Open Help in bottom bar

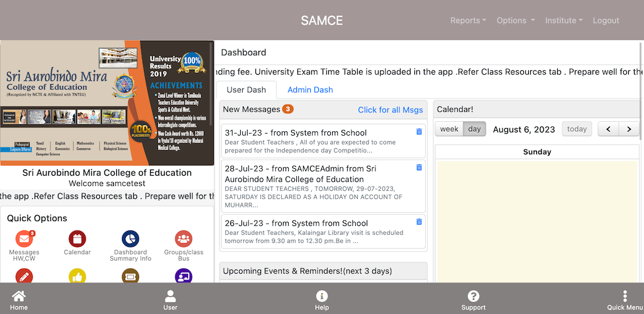coord(321,300)
